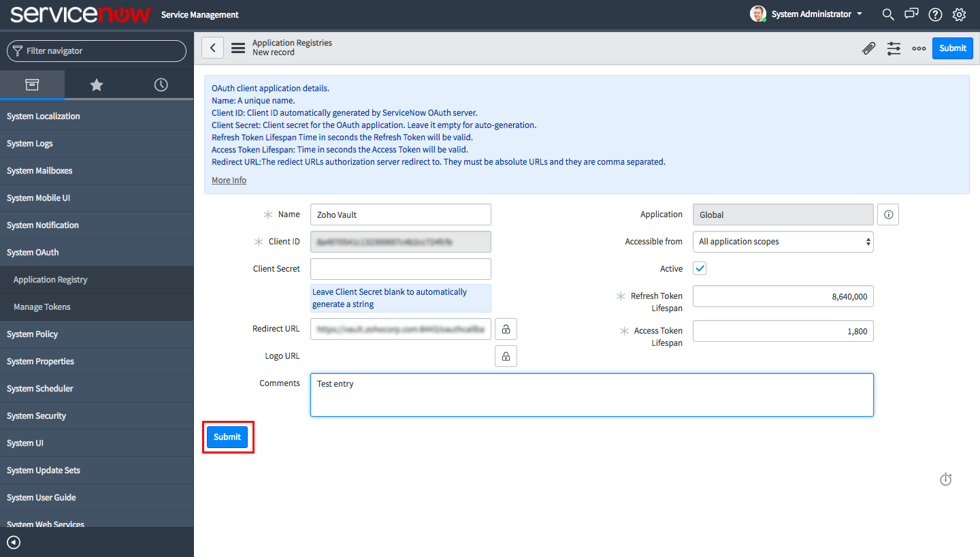Open the three-dots more options menu

click(x=919, y=48)
